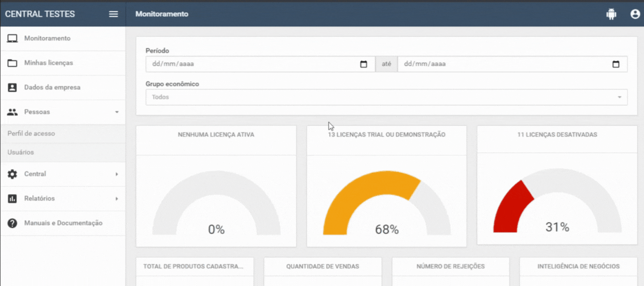Expand the Relatórios submenu arrow

(x=117, y=199)
